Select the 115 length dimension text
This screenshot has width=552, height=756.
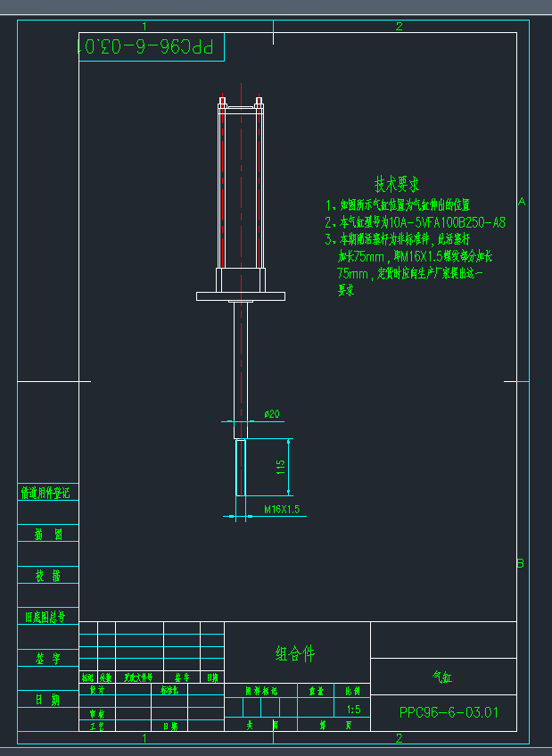point(280,466)
